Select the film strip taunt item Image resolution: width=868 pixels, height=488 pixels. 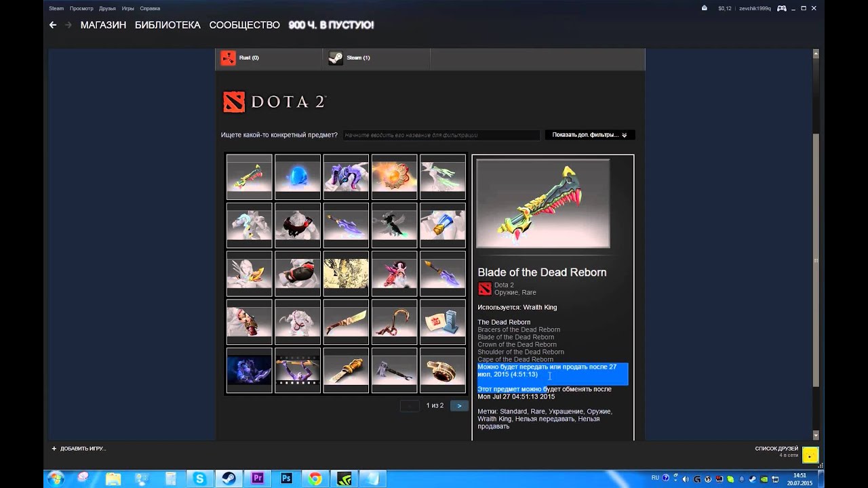click(298, 370)
